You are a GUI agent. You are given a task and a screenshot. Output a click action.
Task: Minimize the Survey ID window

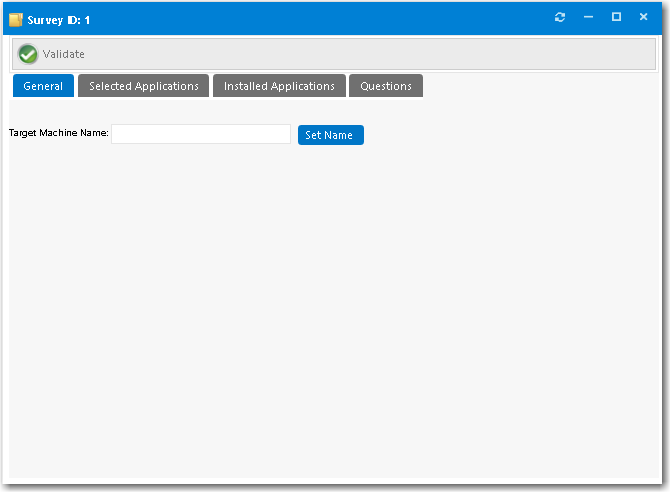click(x=588, y=18)
